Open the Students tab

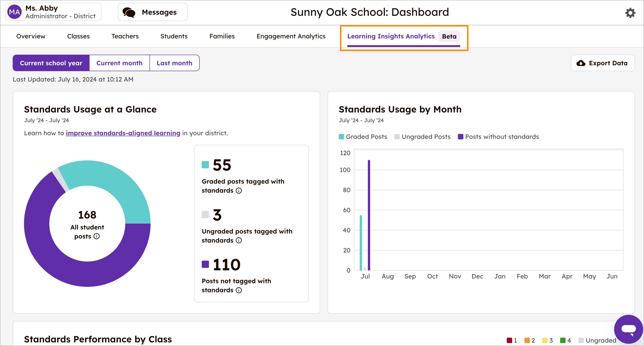point(174,36)
